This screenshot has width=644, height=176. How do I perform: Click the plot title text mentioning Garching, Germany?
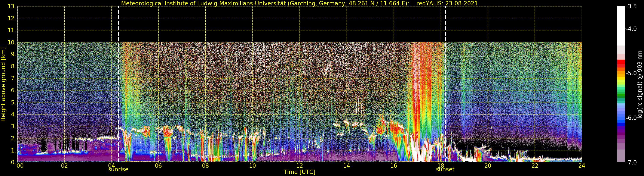tap(265, 3)
